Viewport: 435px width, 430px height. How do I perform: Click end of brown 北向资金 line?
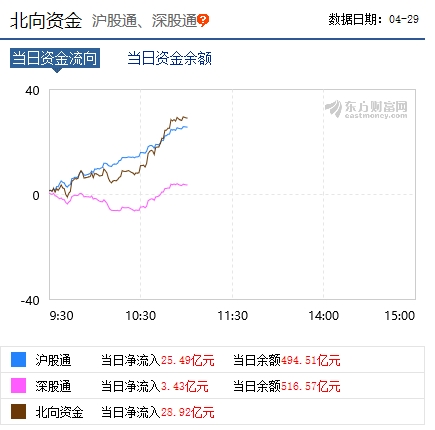[x=187, y=118]
